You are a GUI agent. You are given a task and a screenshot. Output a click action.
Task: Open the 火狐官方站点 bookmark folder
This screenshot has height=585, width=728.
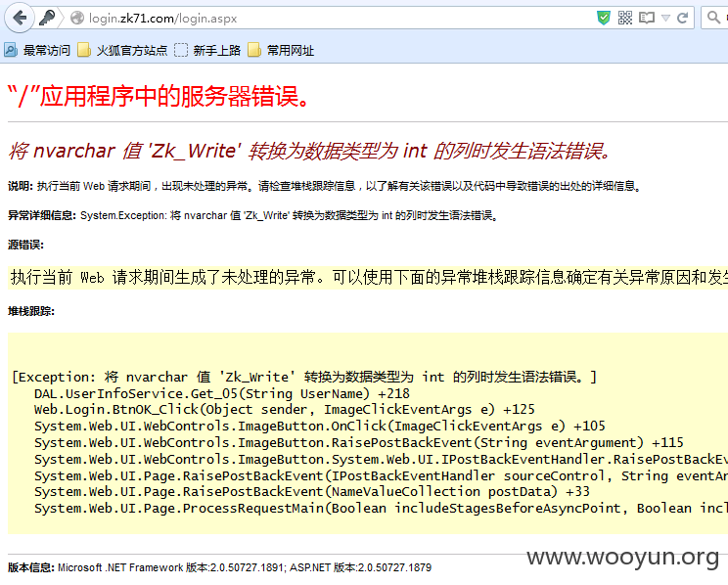(122, 50)
